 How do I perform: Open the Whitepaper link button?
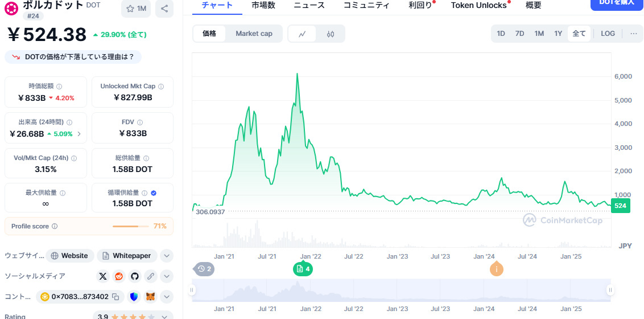(127, 256)
